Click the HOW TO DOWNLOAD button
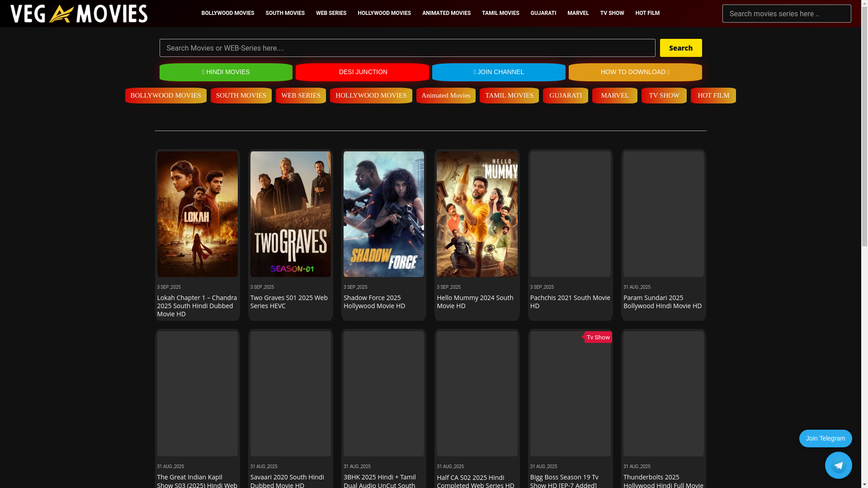This screenshot has height=488, width=868. [635, 72]
